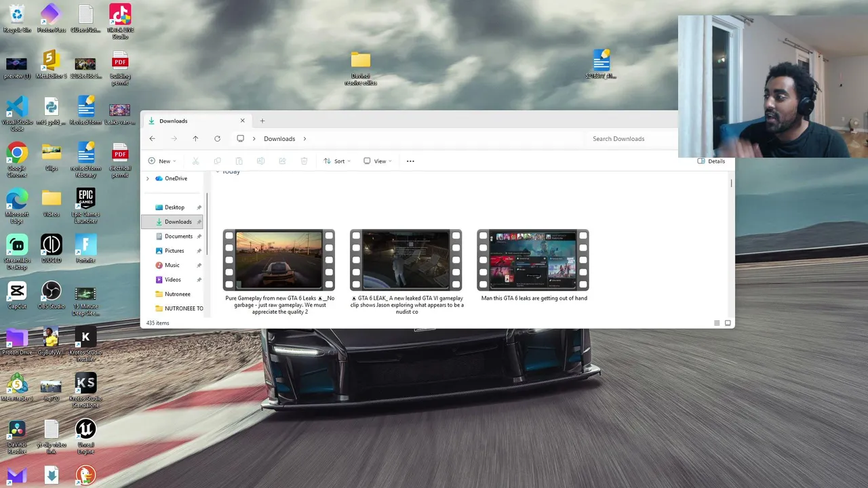The height and width of the screenshot is (488, 868).
Task: Launch DaVinci Resolve from the desktop
Action: pos(17,436)
